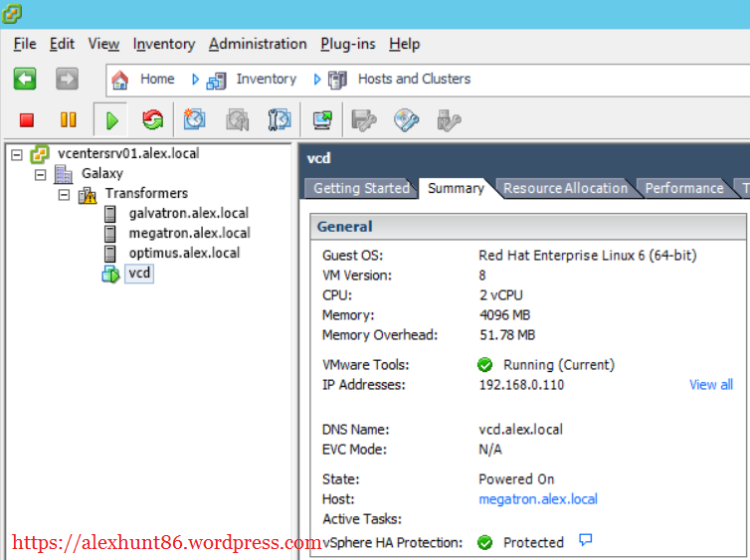The height and width of the screenshot is (560, 750).
Task: Select Galaxy datacenter in tree
Action: pyautogui.click(x=102, y=174)
